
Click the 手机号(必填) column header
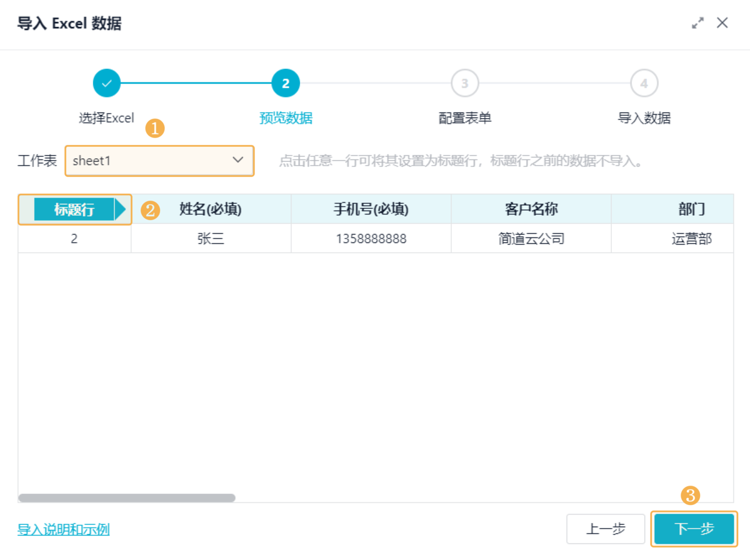[x=371, y=209]
